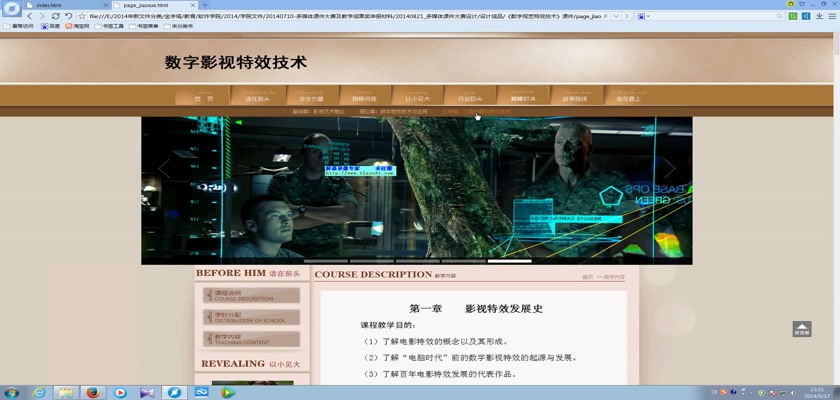Click the skin shirt icon in title bar

[802, 4]
